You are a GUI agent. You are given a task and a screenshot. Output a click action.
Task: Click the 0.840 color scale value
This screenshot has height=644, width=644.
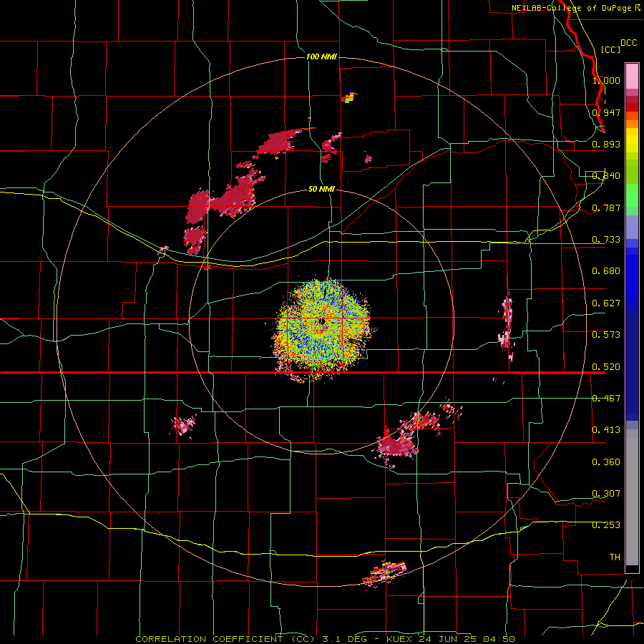pos(606,176)
